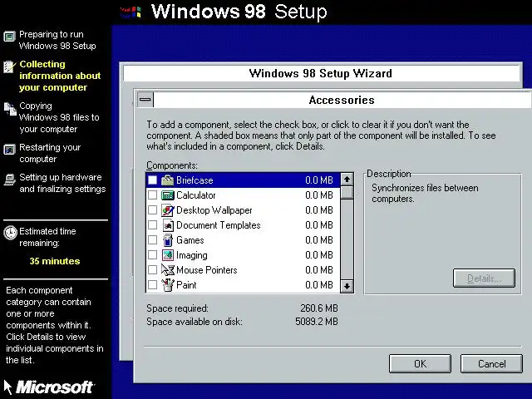532x399 pixels.
Task: Click the components list scrollbar thumb
Action: tap(347, 192)
